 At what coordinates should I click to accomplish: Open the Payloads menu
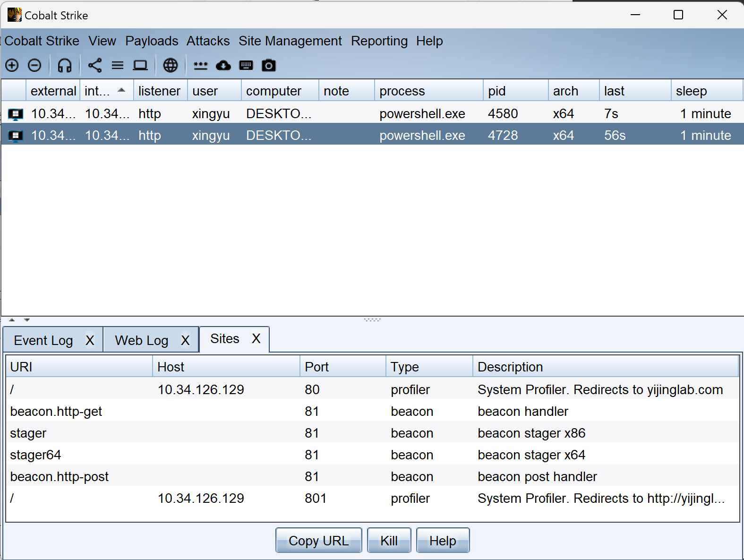pyautogui.click(x=152, y=41)
